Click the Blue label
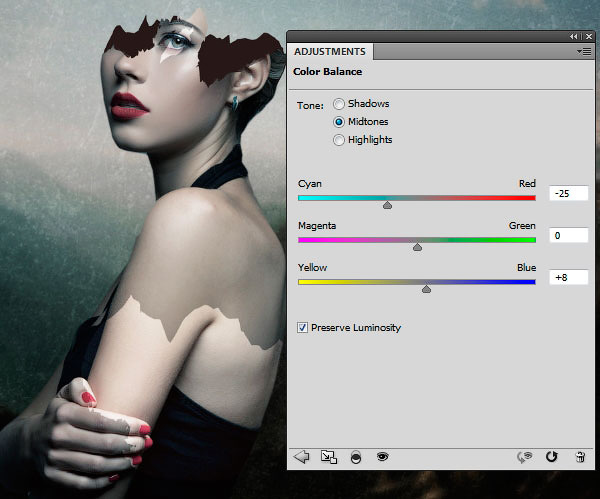 point(526,267)
